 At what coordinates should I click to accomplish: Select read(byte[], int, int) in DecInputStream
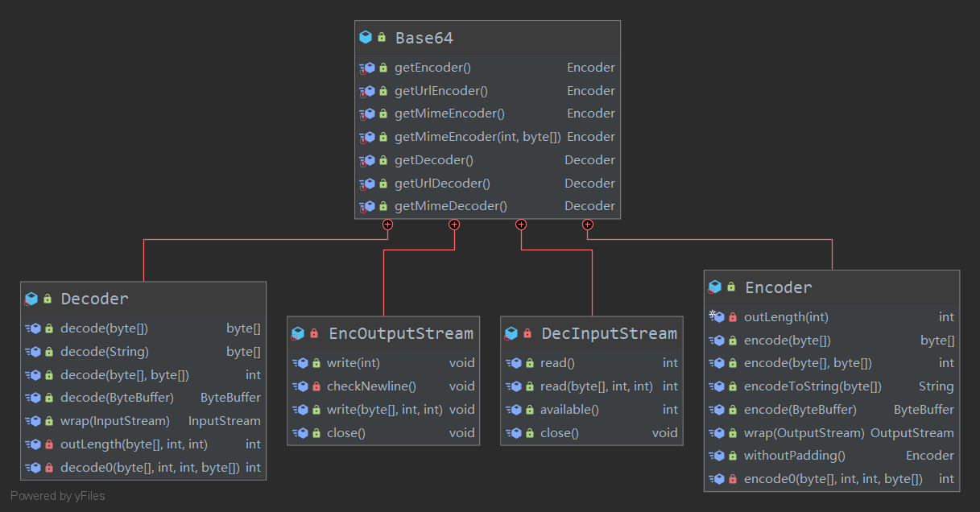click(597, 386)
